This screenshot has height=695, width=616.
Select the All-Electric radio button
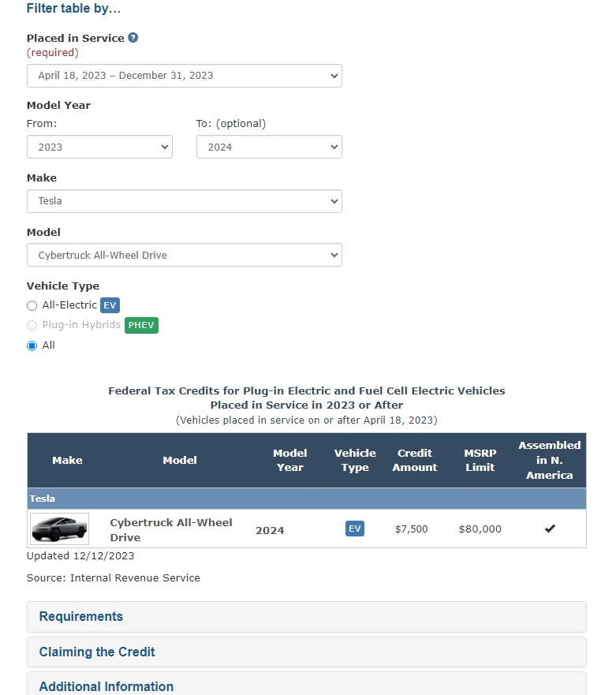point(32,306)
